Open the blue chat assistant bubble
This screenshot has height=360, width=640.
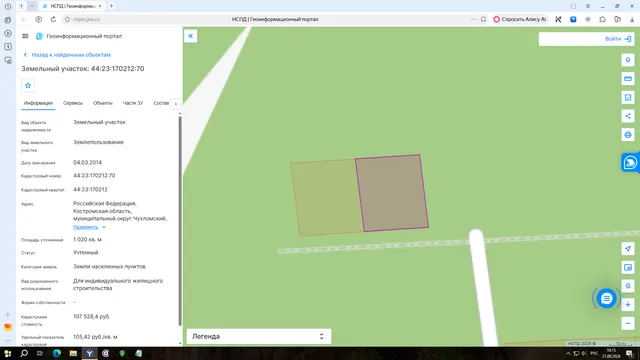607,298
